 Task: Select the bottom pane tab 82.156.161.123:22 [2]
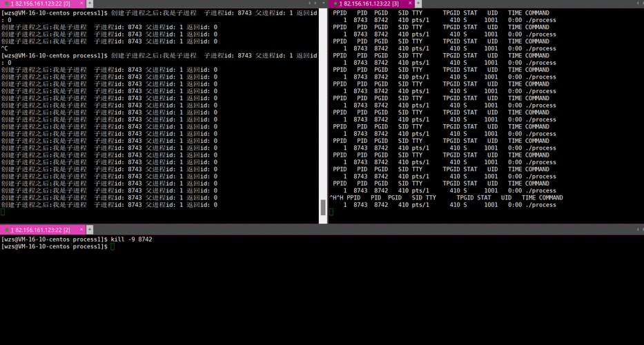pos(40,229)
